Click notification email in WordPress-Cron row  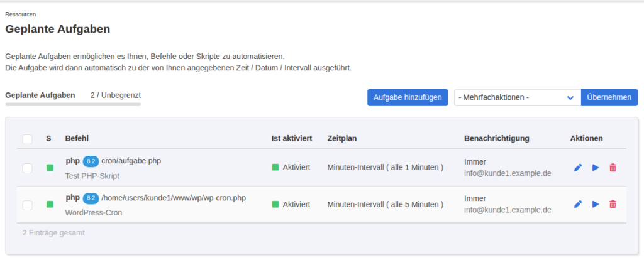[508, 210]
